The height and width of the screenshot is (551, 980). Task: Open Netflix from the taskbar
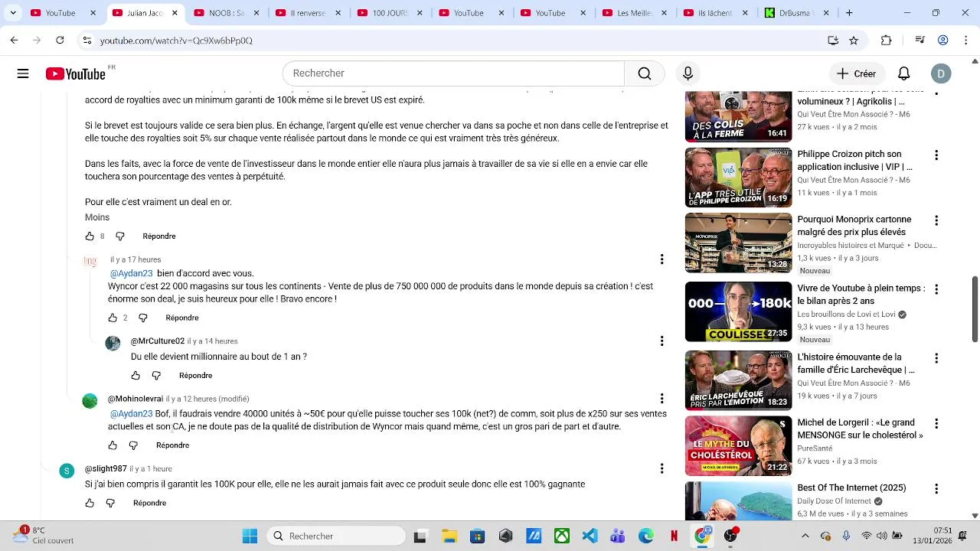pos(674,536)
